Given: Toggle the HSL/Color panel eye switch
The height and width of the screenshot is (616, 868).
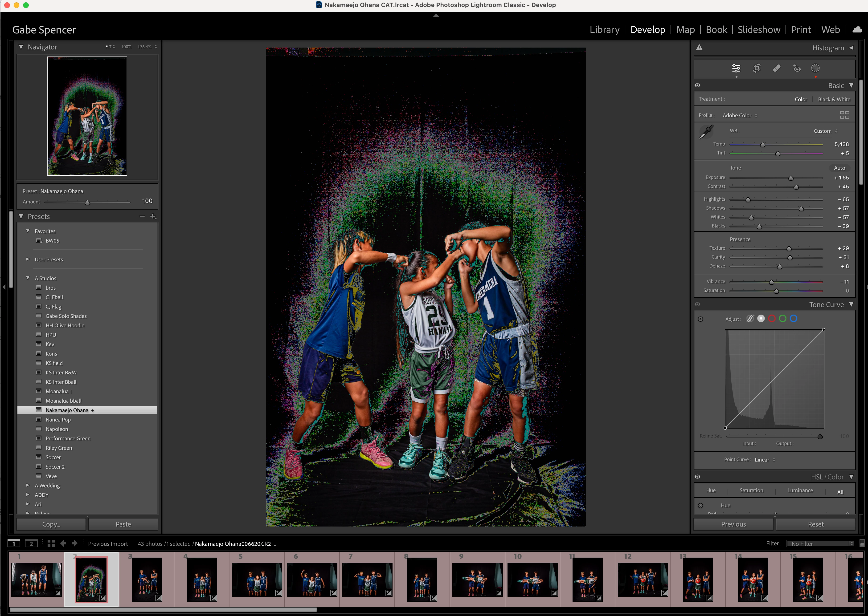Looking at the screenshot, I should click(x=697, y=477).
